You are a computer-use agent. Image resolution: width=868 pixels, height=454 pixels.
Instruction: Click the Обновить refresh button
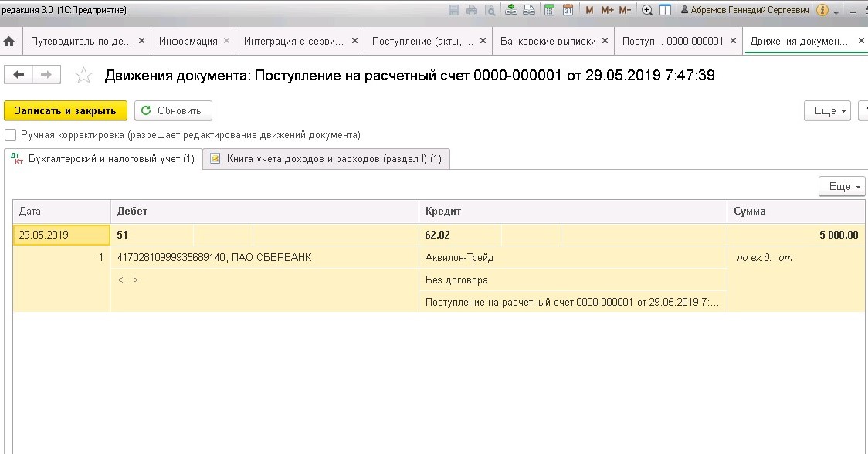173,110
